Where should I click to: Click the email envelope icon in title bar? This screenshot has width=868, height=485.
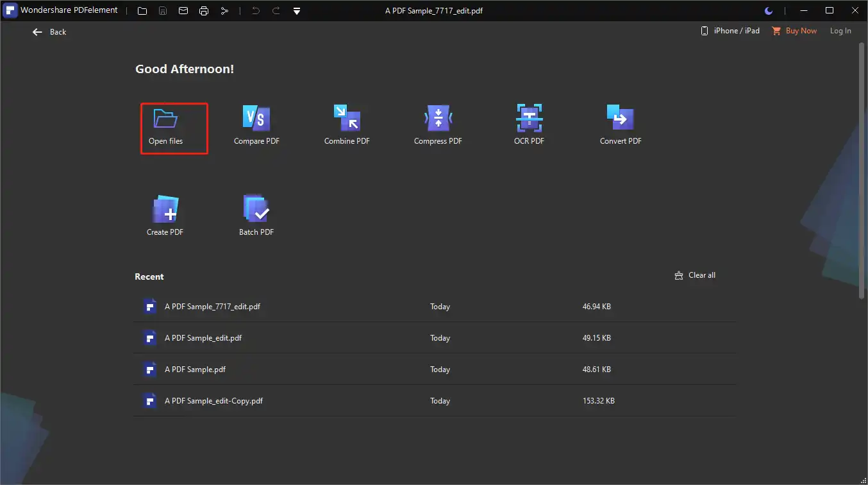[x=183, y=11]
